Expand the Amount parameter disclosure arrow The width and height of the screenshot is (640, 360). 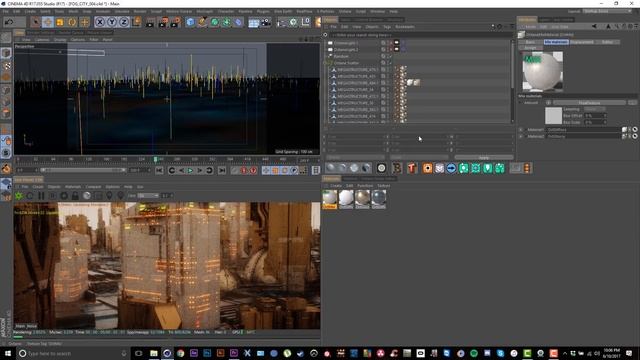click(x=521, y=102)
